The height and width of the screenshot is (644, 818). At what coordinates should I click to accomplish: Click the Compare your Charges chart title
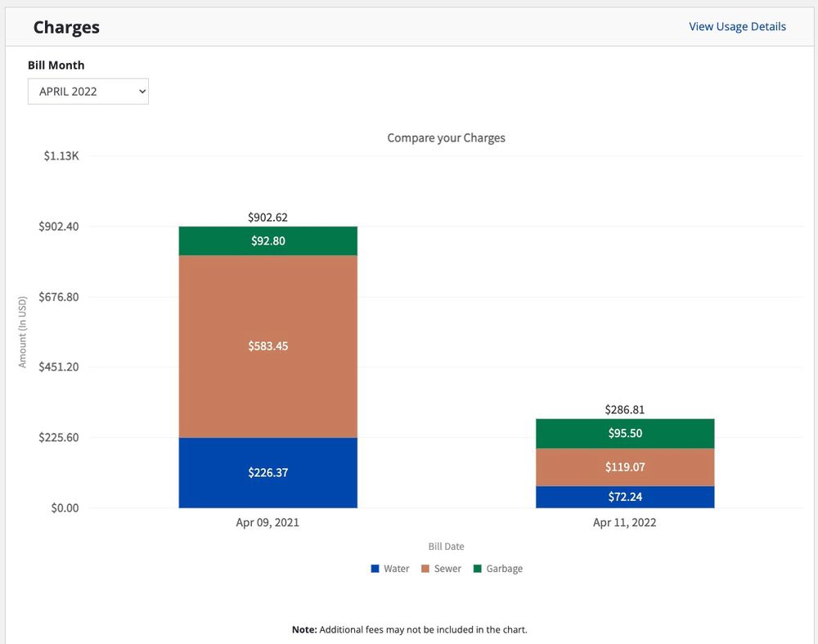point(446,137)
